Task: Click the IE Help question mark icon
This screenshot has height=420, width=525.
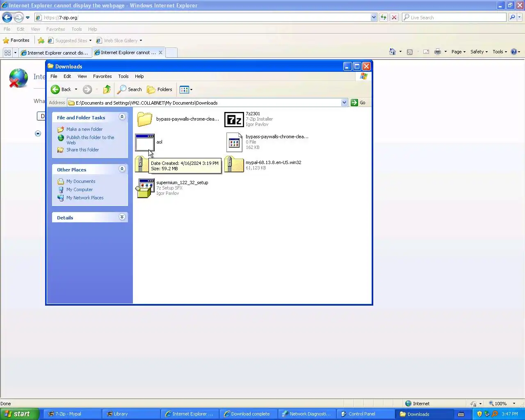Action: 514,52
